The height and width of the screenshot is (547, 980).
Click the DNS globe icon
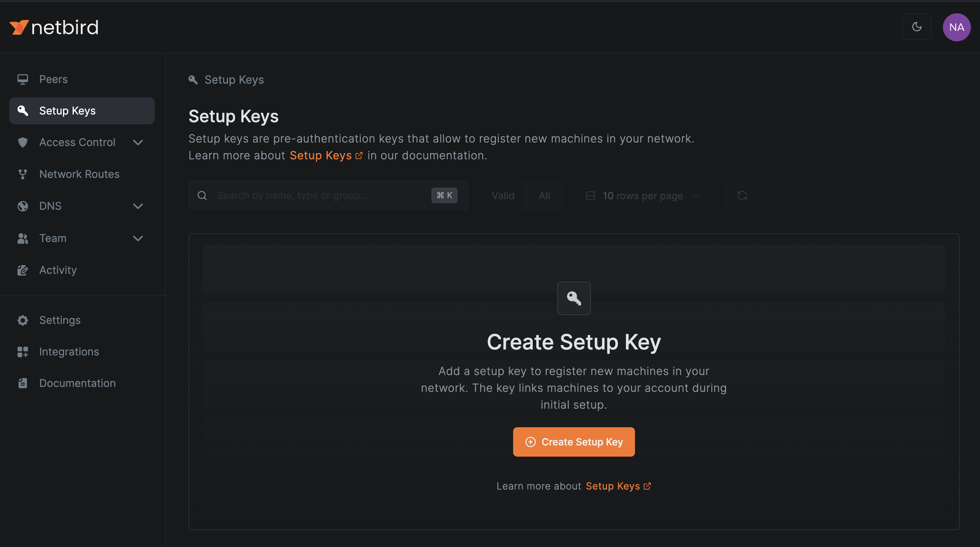click(23, 206)
